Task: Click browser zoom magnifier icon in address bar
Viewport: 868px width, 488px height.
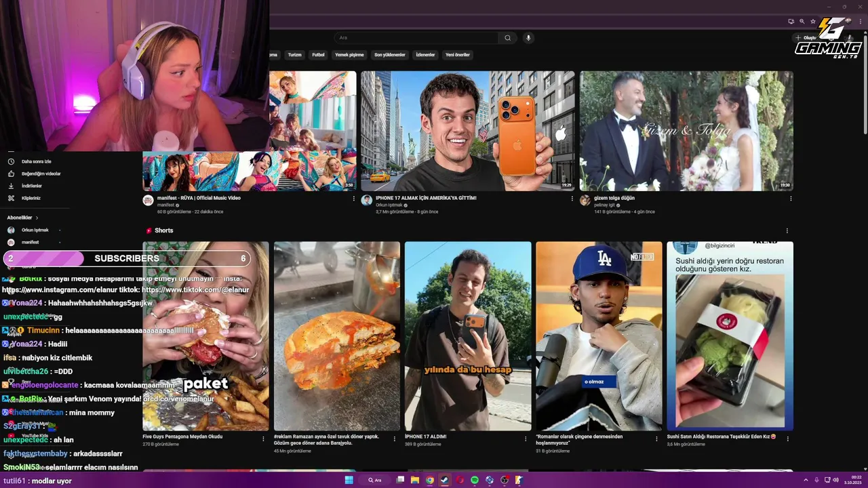Action: (802, 22)
